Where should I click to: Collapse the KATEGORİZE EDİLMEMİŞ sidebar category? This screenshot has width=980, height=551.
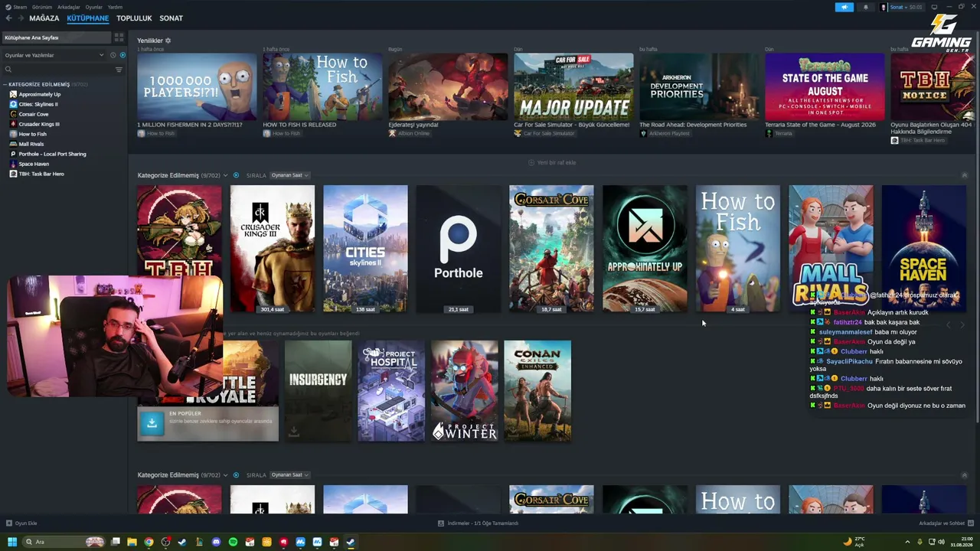[x=5, y=84]
